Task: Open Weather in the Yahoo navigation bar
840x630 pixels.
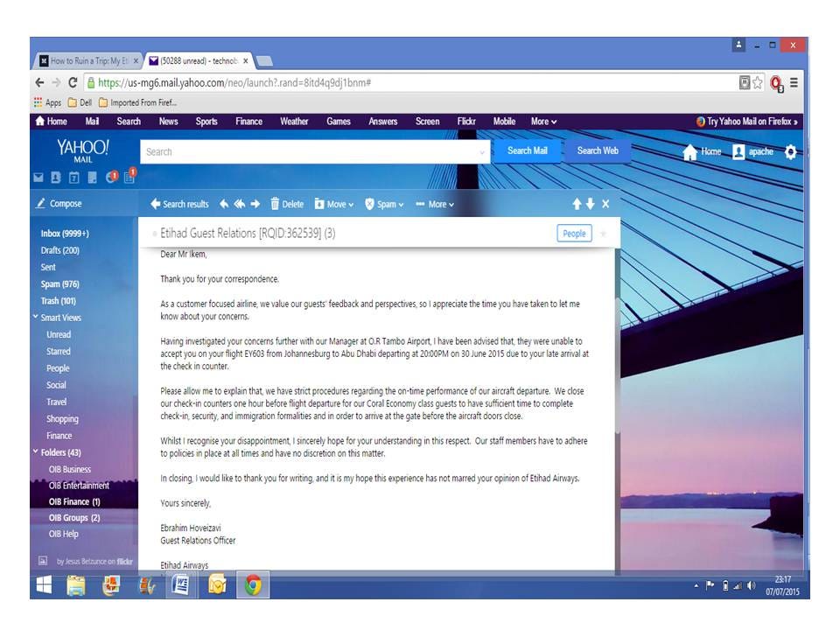Action: [x=294, y=122]
